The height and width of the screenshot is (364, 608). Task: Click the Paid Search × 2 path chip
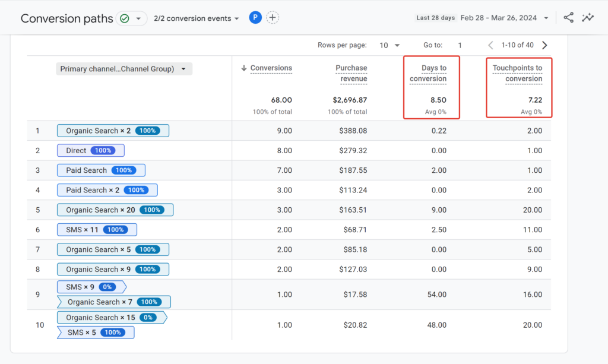107,190
